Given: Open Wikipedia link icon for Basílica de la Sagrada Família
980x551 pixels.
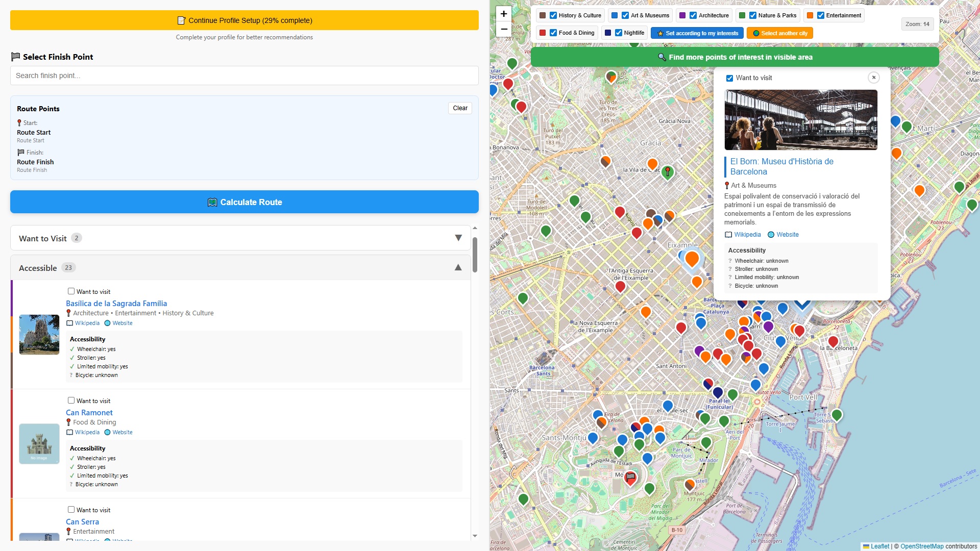Looking at the screenshot, I should click(70, 322).
